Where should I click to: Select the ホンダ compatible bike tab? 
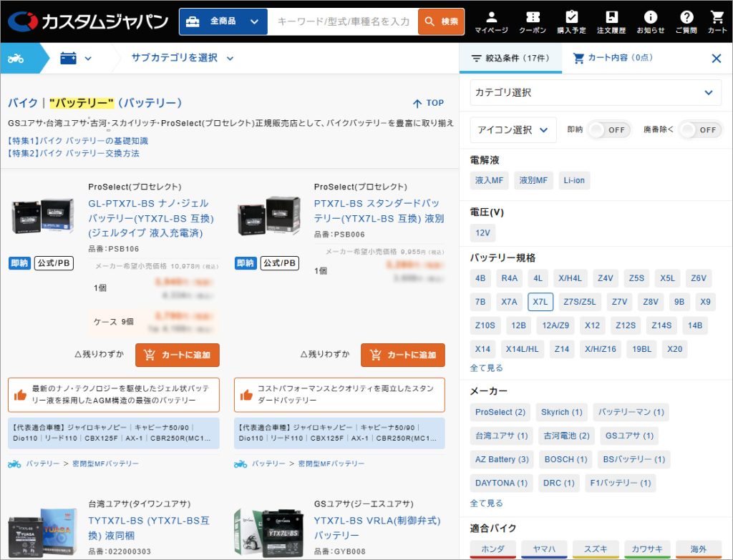[492, 549]
